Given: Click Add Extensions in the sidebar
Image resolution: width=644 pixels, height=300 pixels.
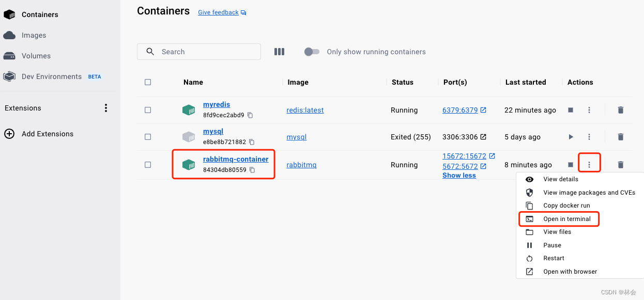Looking at the screenshot, I should [48, 134].
